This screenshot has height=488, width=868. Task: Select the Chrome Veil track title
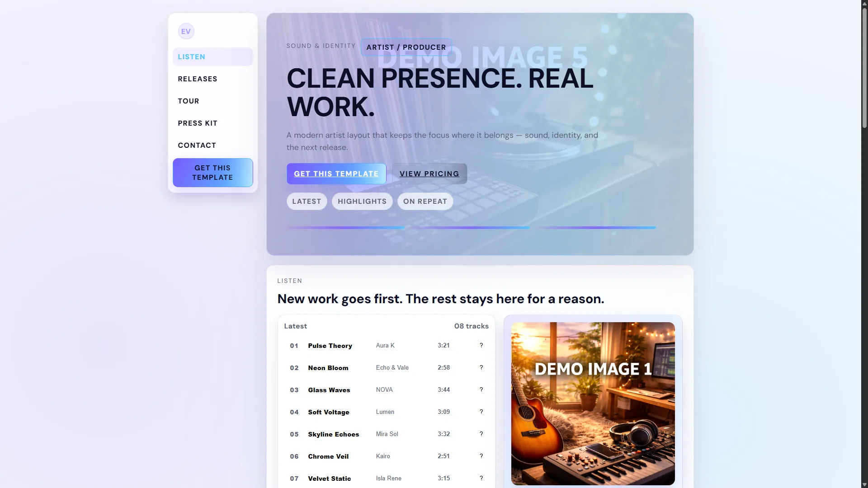pos(328,456)
